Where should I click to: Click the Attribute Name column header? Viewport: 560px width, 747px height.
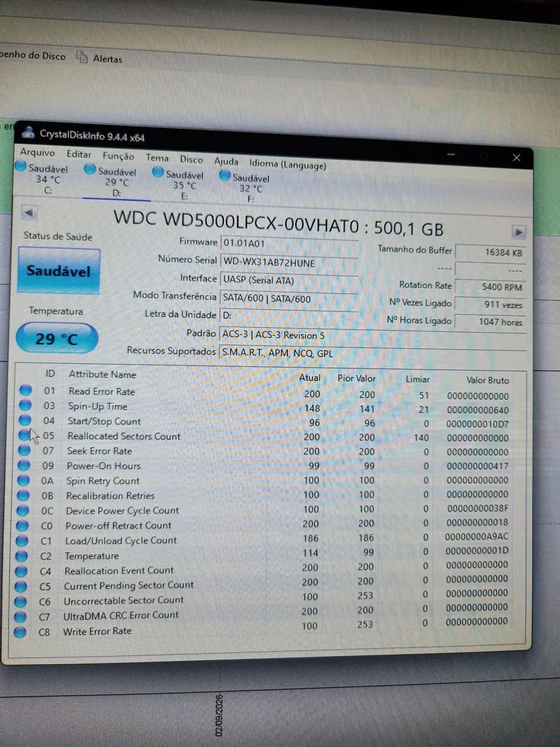[x=103, y=374]
